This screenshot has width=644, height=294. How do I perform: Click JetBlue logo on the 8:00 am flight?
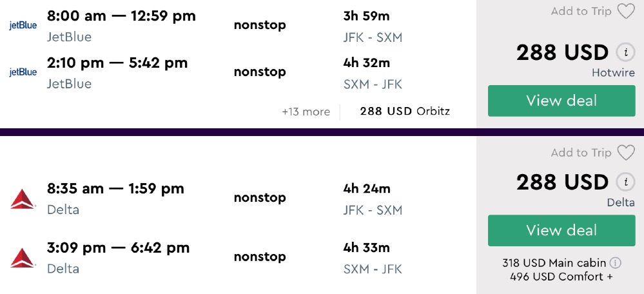pos(23,25)
